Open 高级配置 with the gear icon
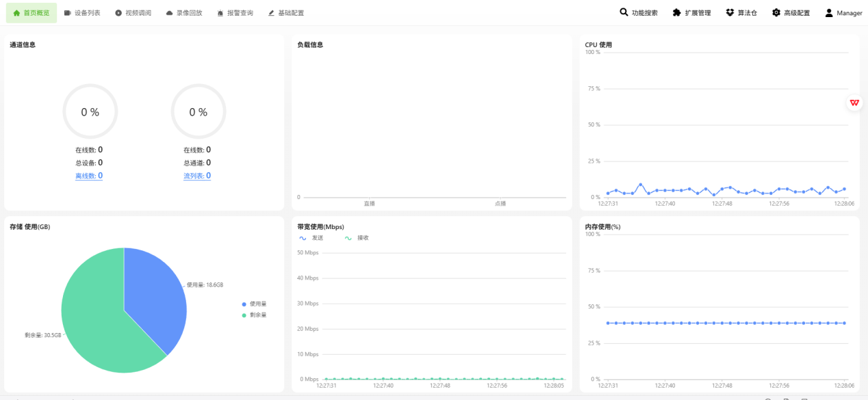The width and height of the screenshot is (868, 400). coord(775,12)
